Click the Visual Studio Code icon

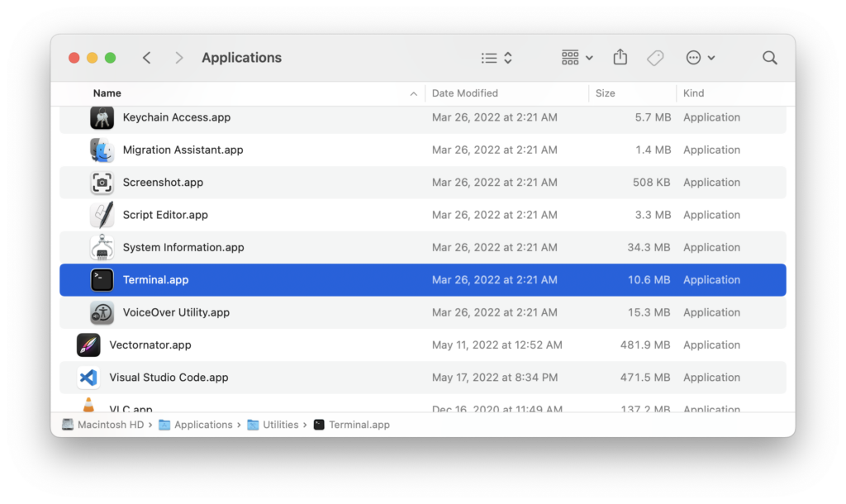pyautogui.click(x=91, y=377)
